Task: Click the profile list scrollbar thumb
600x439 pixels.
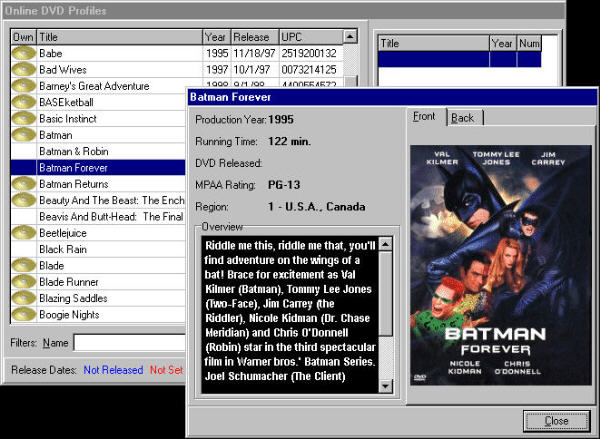Action: (351, 82)
